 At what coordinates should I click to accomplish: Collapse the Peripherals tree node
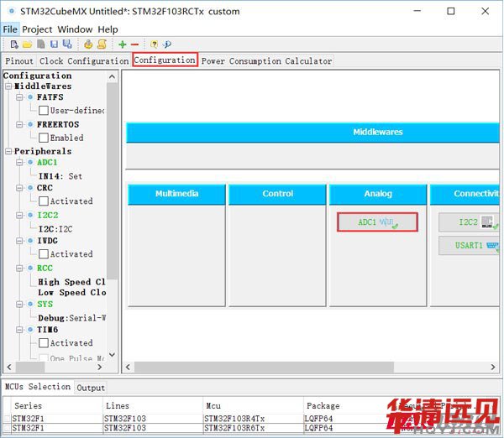coord(8,151)
